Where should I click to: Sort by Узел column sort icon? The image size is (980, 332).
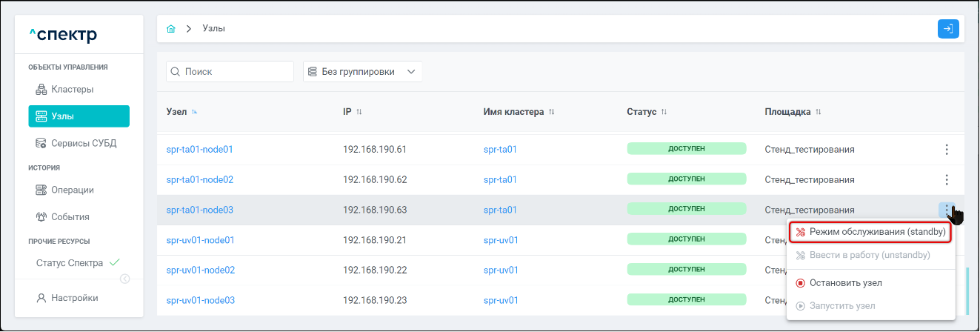point(195,112)
